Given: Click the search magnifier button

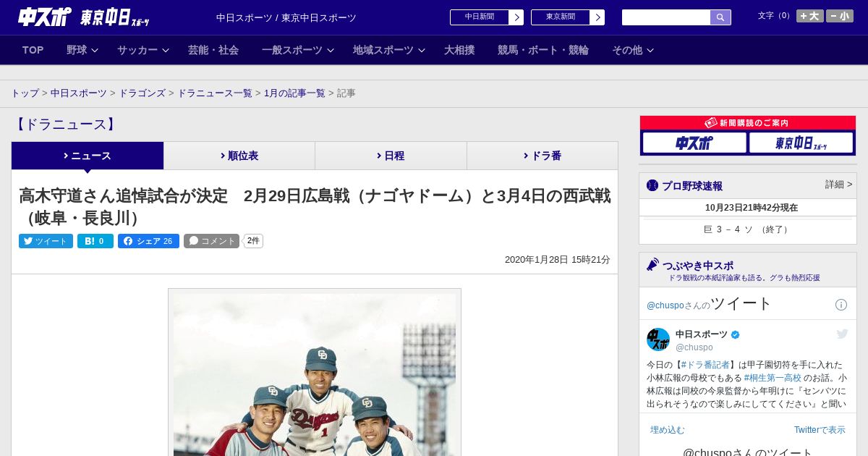Looking at the screenshot, I should point(720,17).
